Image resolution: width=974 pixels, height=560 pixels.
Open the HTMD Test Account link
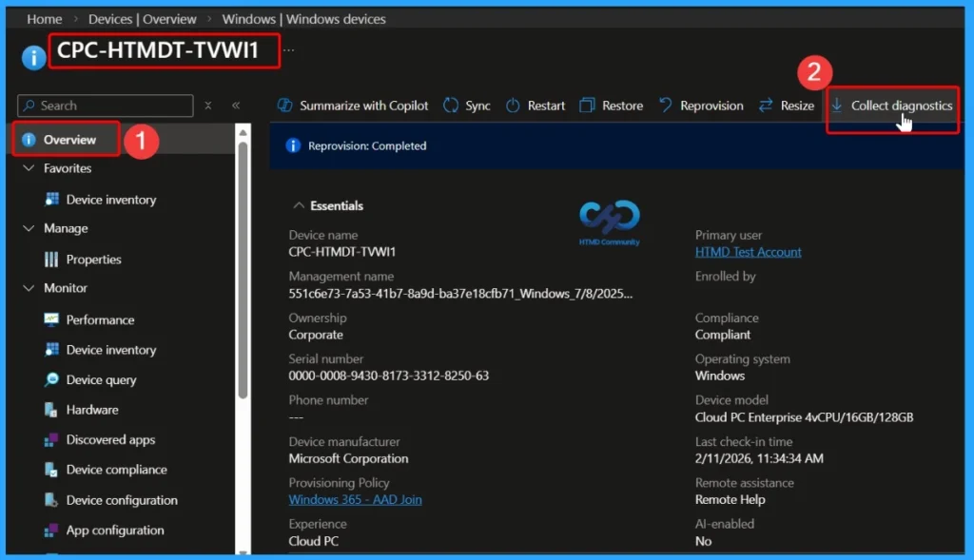click(x=749, y=252)
